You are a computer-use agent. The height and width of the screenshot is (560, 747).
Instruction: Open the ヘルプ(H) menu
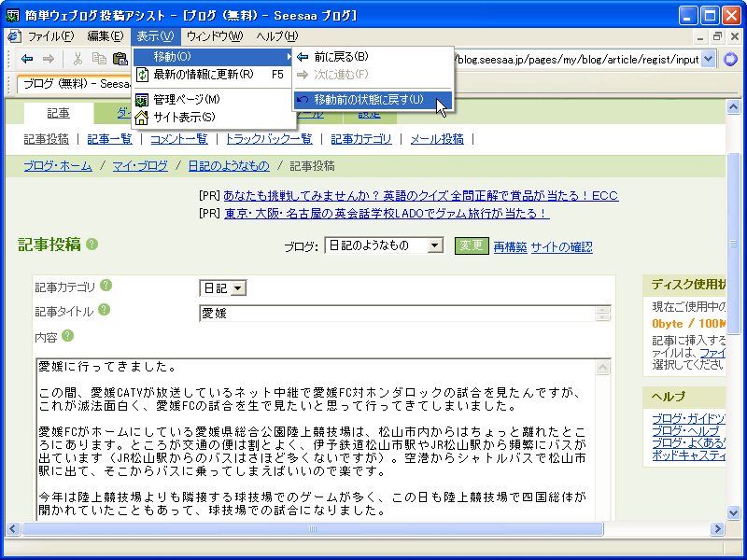point(276,36)
